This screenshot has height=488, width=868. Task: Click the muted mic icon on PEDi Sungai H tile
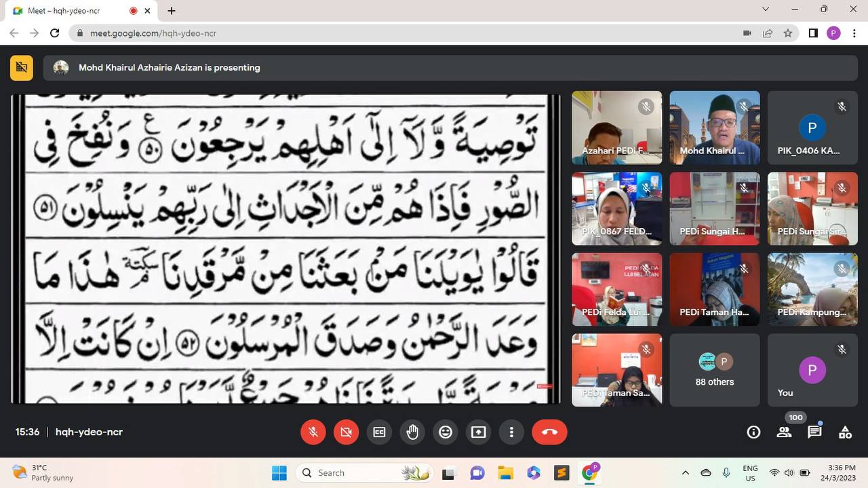click(x=744, y=187)
